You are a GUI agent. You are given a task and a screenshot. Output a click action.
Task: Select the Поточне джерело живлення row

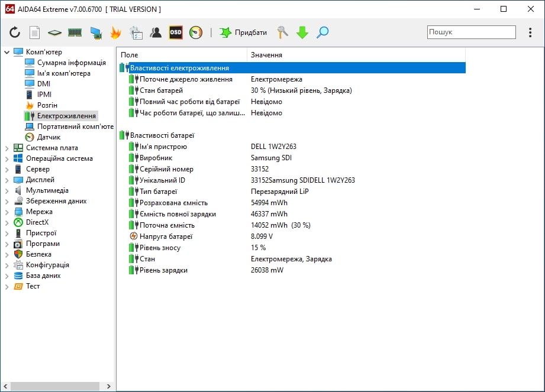click(x=292, y=79)
